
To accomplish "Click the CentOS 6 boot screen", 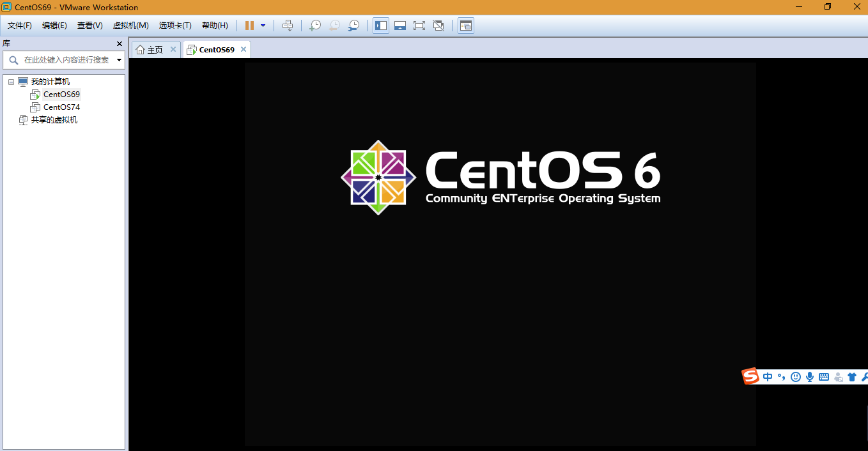I will click(x=500, y=254).
